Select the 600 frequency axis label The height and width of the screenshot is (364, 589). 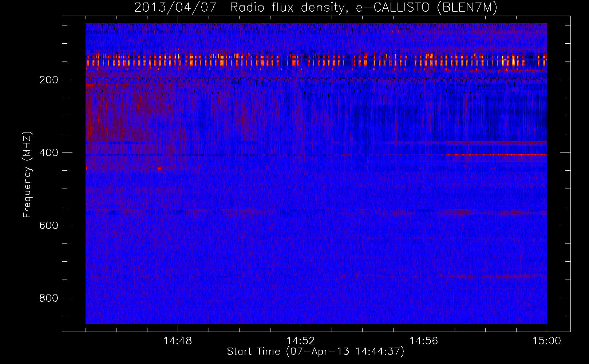click(x=49, y=226)
